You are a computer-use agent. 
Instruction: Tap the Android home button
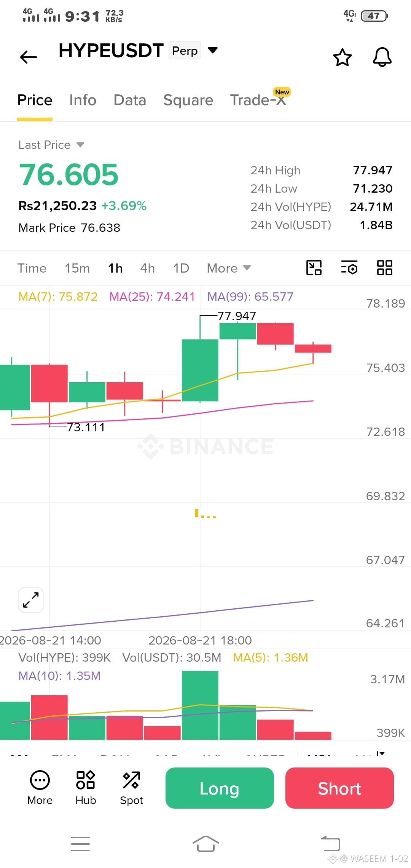205,844
